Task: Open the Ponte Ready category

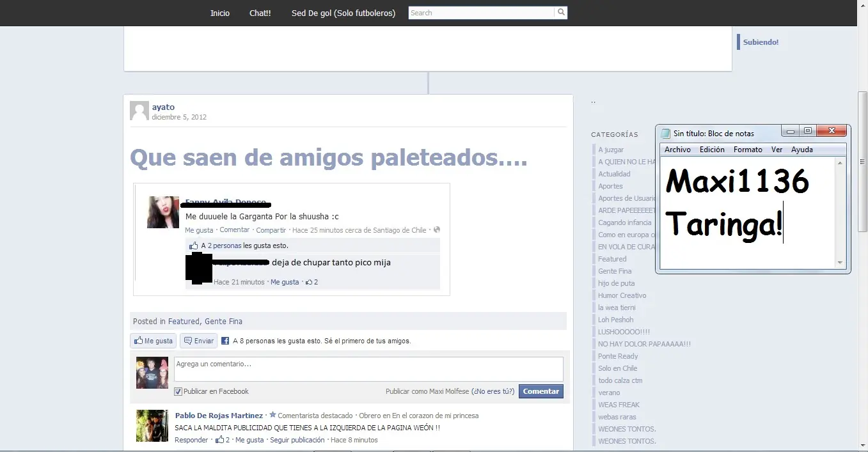Action: pos(618,356)
